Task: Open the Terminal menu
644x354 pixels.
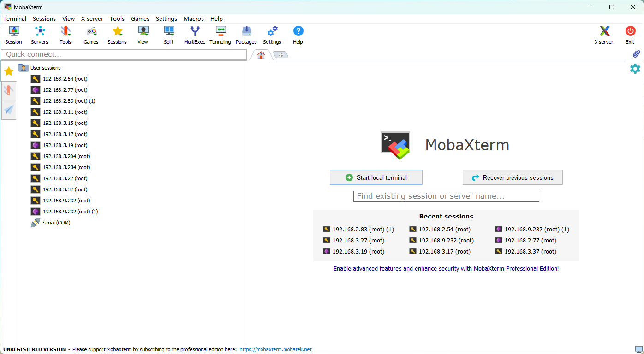Action: (x=15, y=19)
